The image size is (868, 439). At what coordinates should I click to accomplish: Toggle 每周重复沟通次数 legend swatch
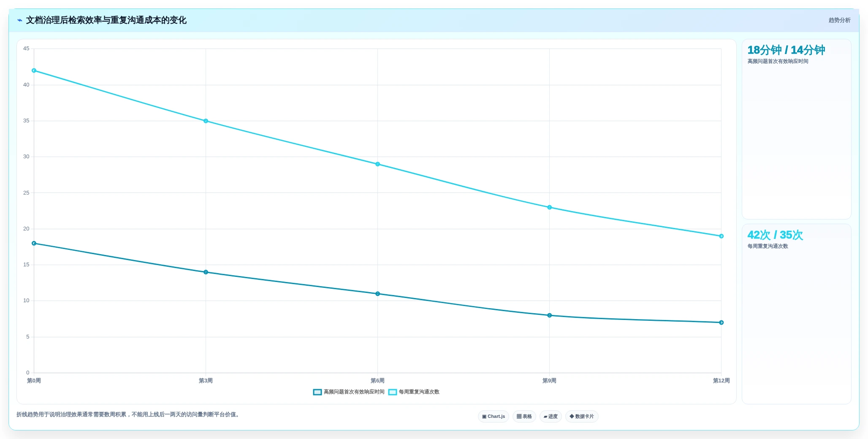coord(393,392)
